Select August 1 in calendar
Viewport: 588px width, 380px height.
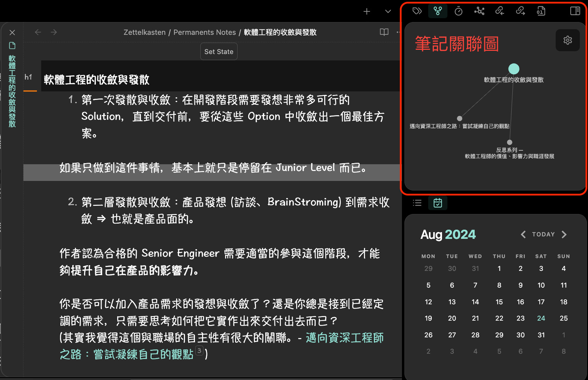pyautogui.click(x=499, y=268)
